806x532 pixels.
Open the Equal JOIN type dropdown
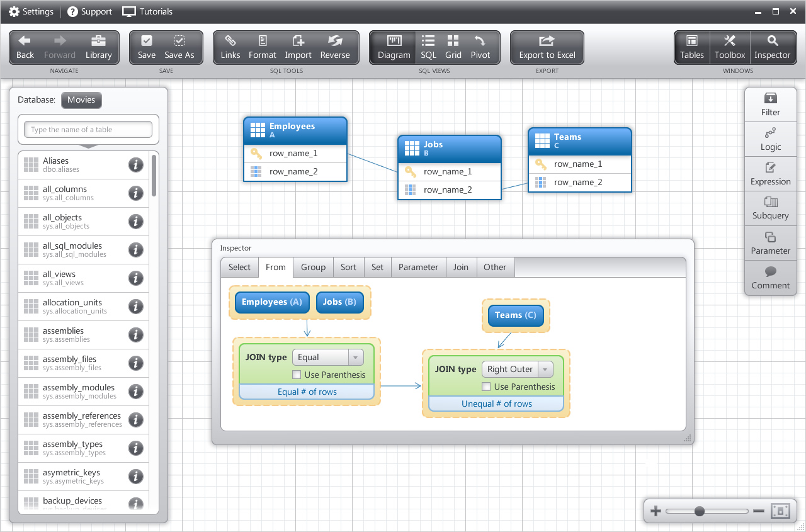[x=356, y=358]
